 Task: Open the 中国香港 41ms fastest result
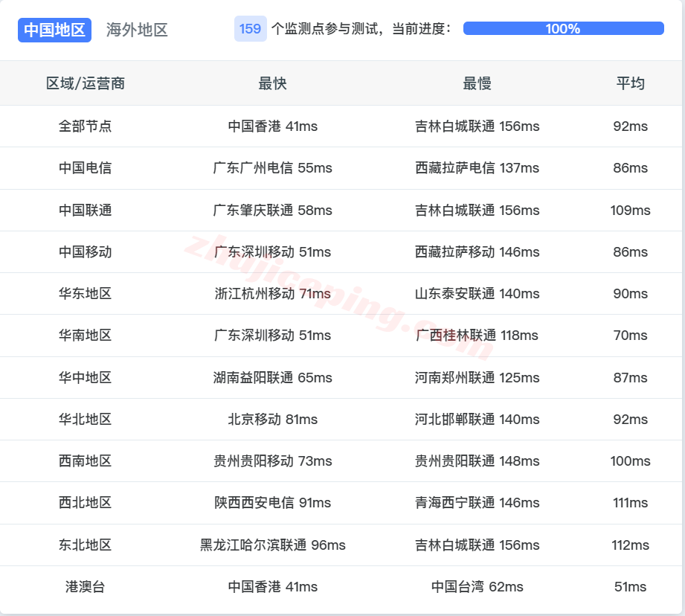click(272, 126)
